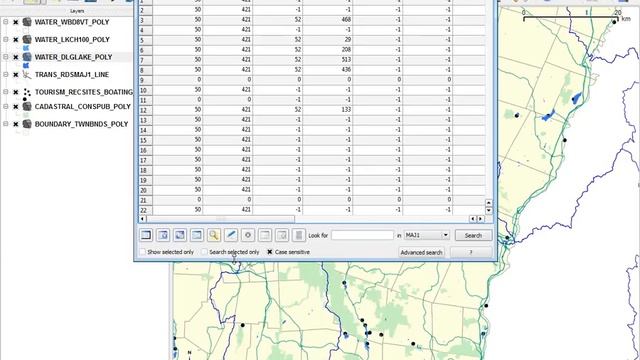Toggle visibility of WATER_DLGLAKE_POLY layer
The width and height of the screenshot is (640, 360).
point(16,57)
